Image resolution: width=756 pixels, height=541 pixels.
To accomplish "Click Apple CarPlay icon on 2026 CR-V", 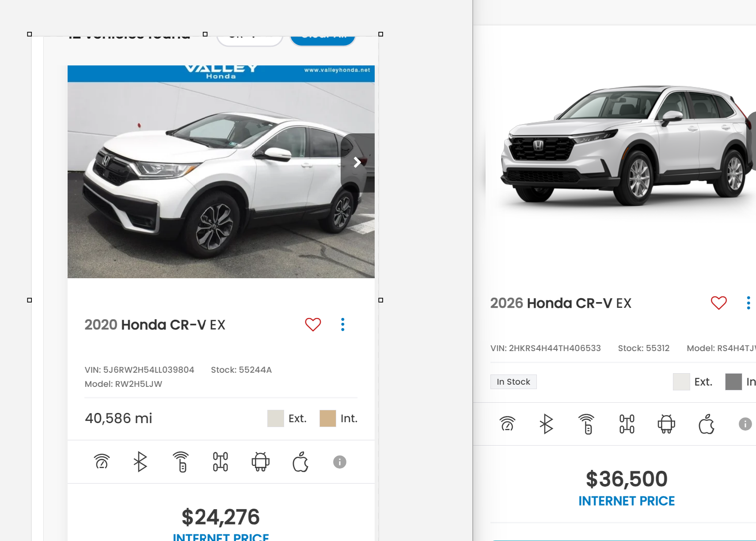I will [707, 424].
